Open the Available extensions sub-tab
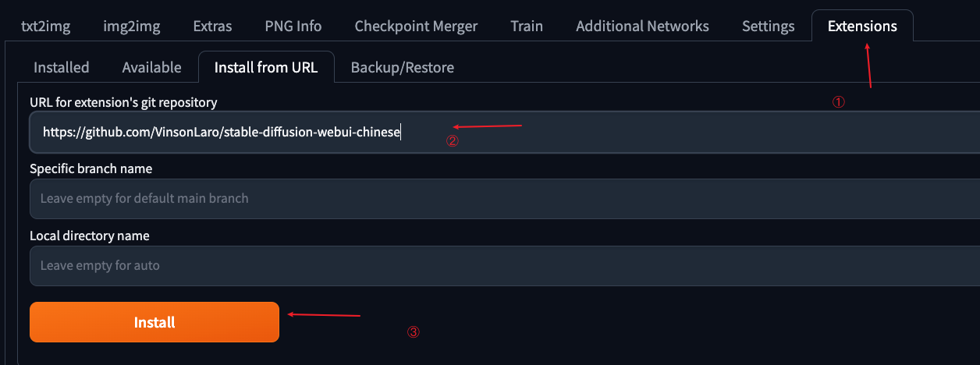This screenshot has height=365, width=980. click(x=151, y=67)
